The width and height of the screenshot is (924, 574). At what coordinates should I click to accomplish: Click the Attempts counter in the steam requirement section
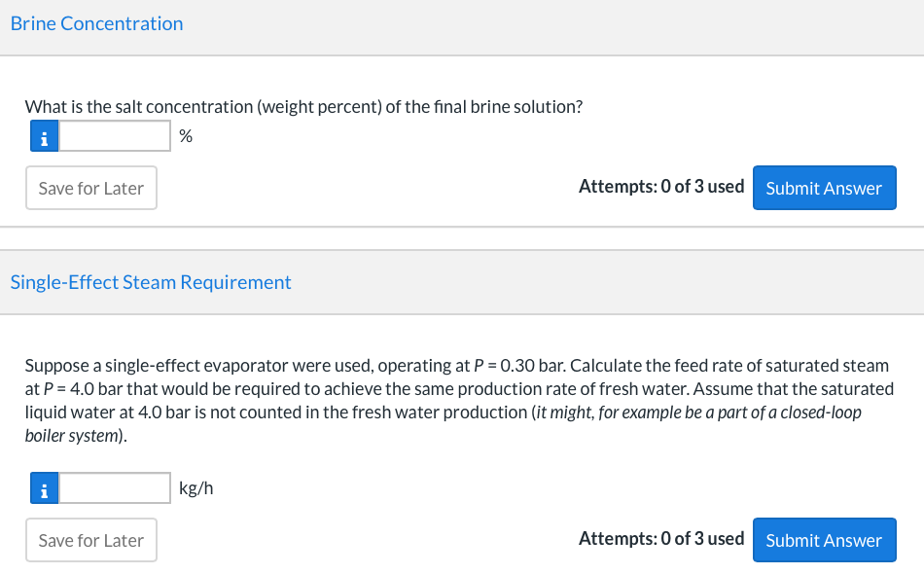661,539
